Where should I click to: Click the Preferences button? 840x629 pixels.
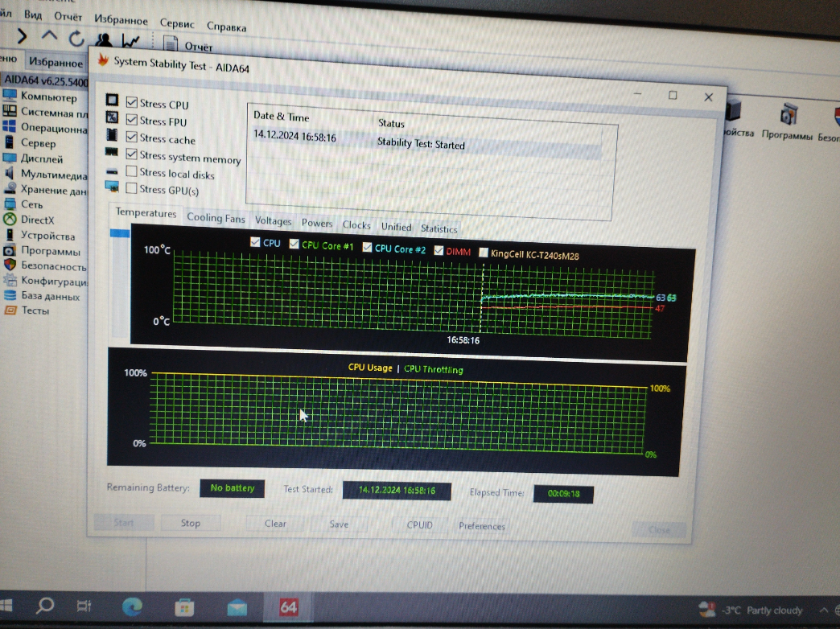[482, 526]
